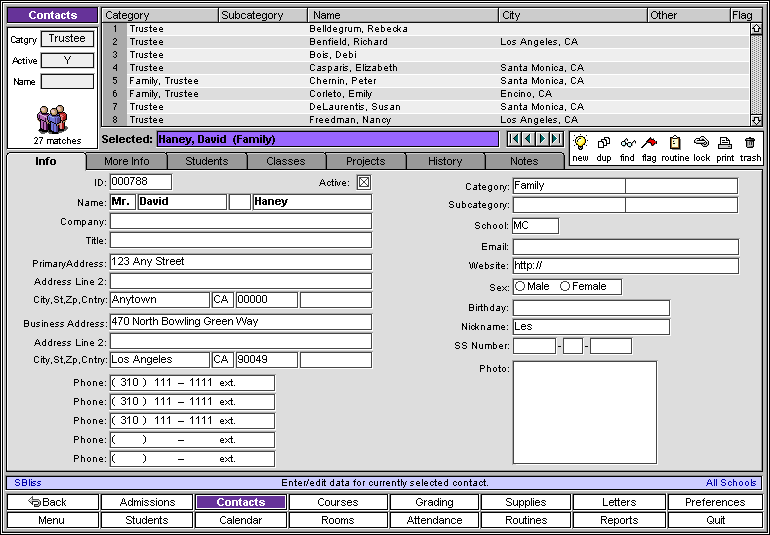Click the Attendance button
The height and width of the screenshot is (535, 770).
434,520
